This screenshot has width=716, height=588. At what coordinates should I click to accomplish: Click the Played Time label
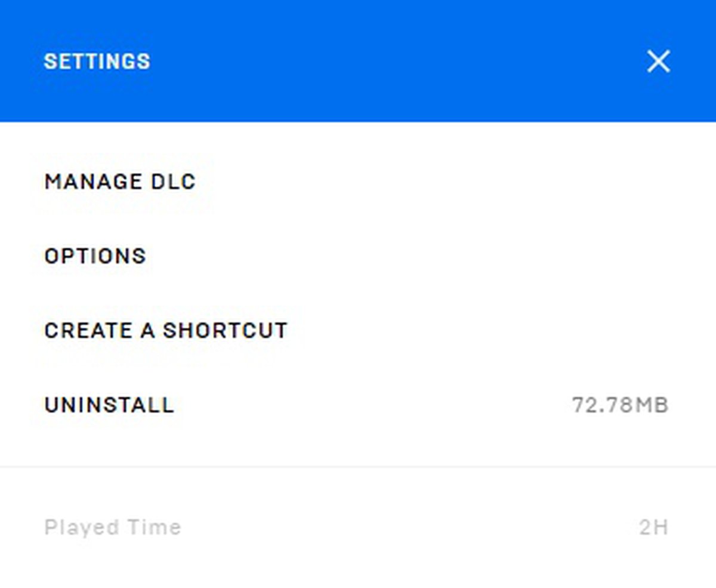coord(113,527)
